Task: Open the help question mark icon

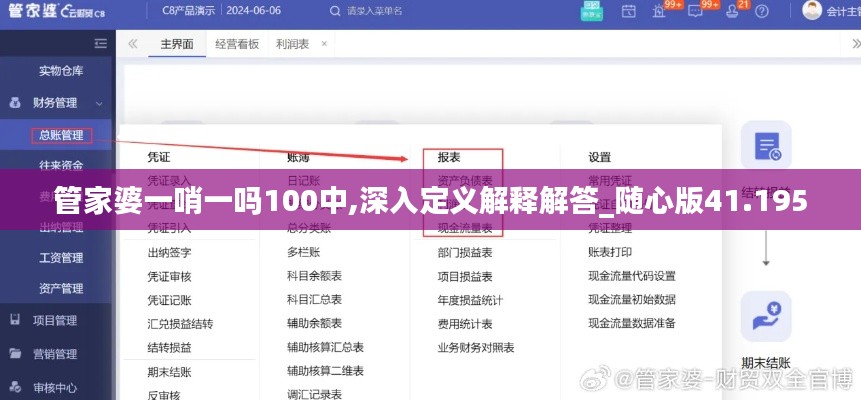Action: coord(761,12)
